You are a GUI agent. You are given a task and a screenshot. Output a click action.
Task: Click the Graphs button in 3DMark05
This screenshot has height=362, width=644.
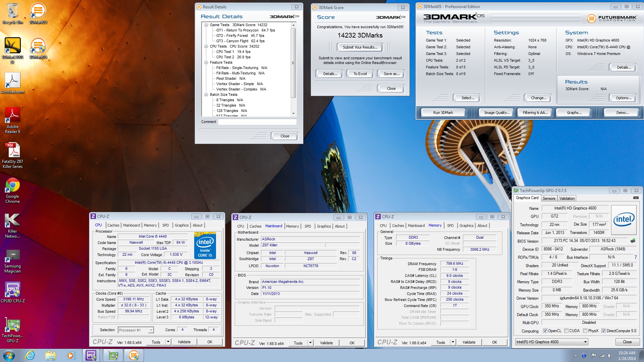[574, 113]
